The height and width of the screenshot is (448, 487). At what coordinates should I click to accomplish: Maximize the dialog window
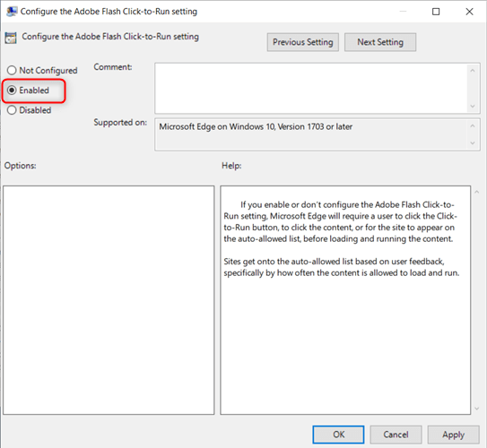click(436, 12)
